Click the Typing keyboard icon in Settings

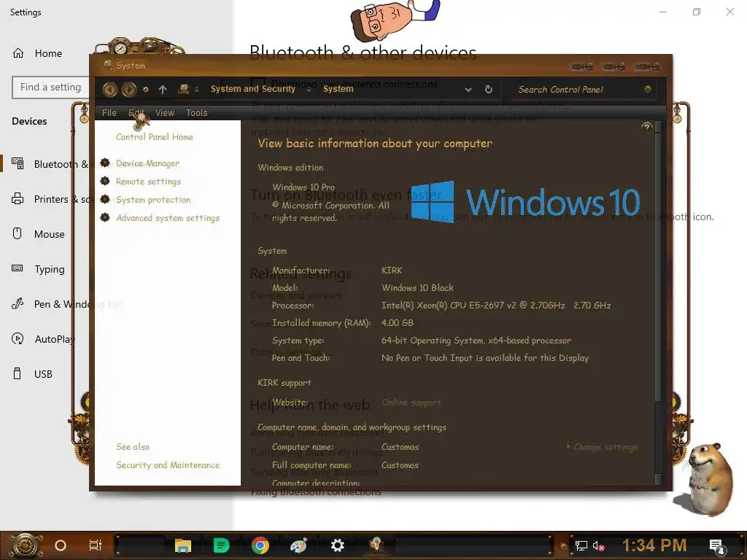(18, 268)
